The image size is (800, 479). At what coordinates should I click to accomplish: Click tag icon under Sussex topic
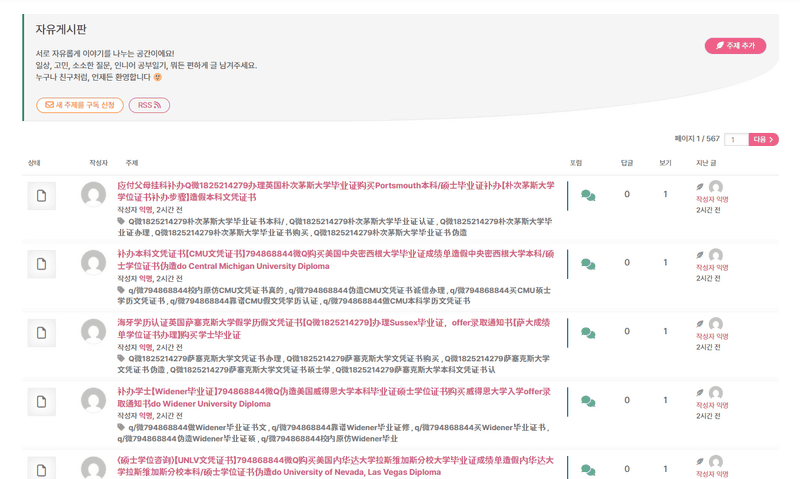coord(121,358)
